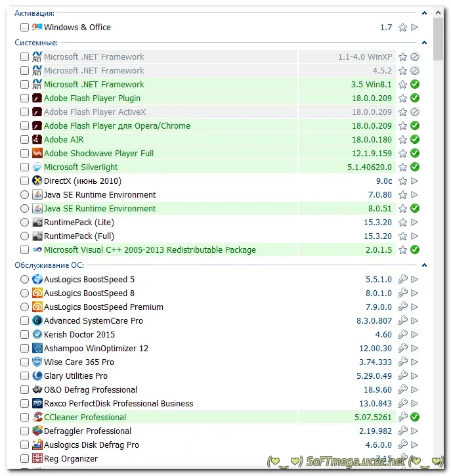
Task: Collapse the Активация section
Action: 425,13
